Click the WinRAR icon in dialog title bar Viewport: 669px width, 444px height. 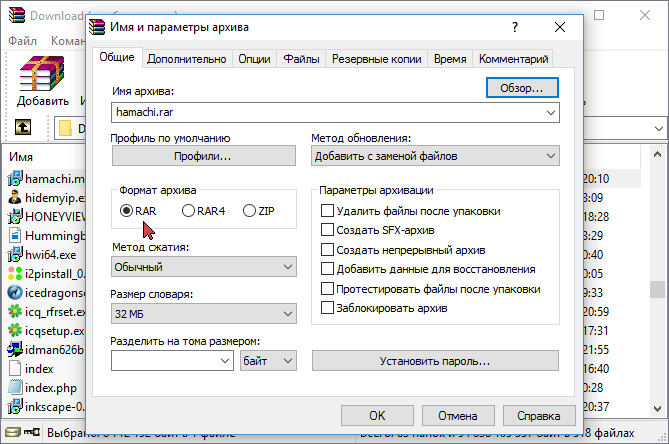[x=97, y=27]
